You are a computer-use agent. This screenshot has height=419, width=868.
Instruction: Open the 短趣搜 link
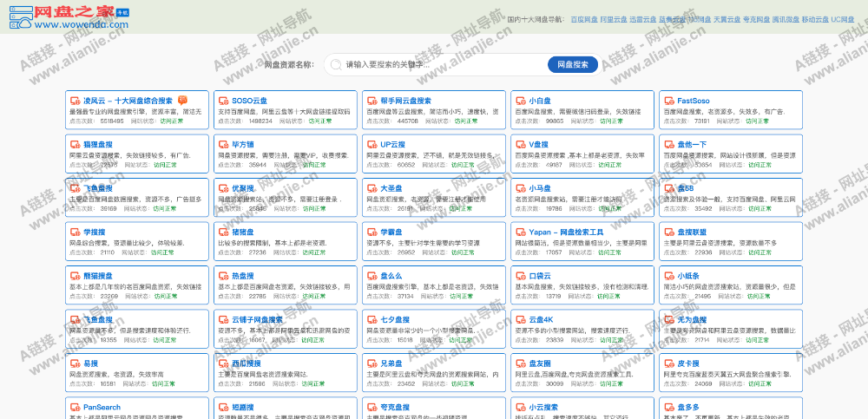(x=242, y=408)
